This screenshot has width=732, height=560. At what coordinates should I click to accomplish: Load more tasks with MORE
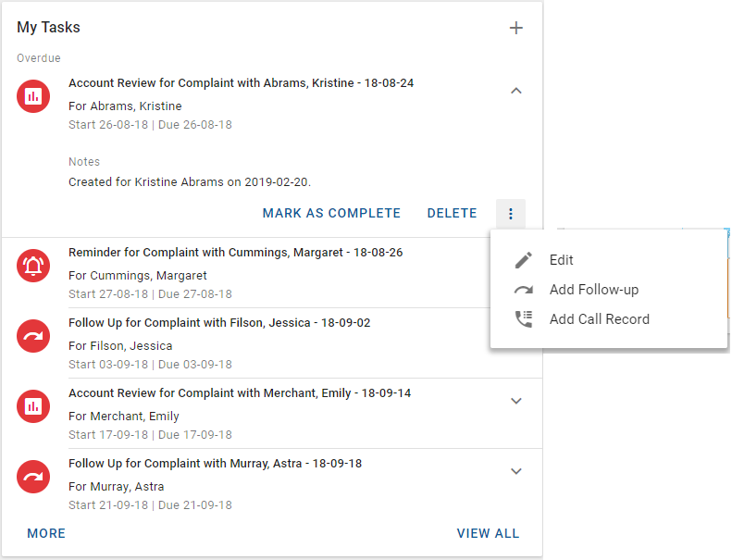point(46,533)
